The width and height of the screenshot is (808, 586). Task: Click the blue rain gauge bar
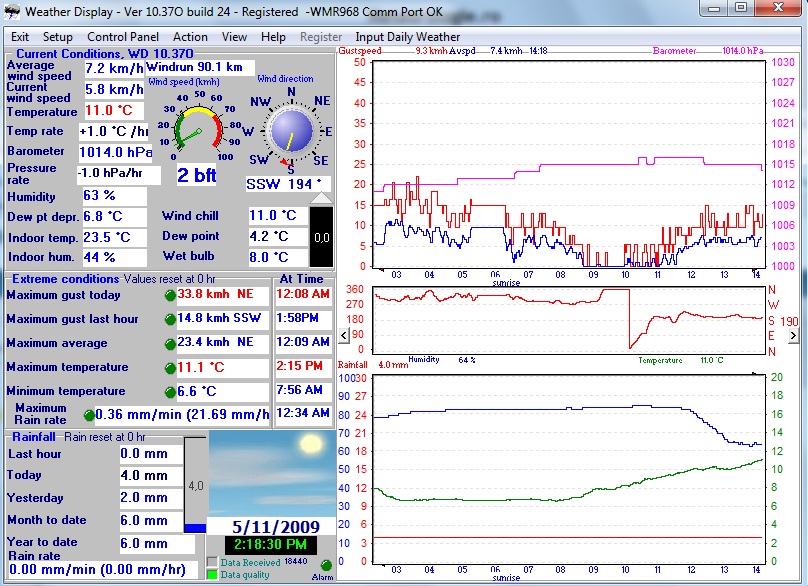(x=195, y=527)
